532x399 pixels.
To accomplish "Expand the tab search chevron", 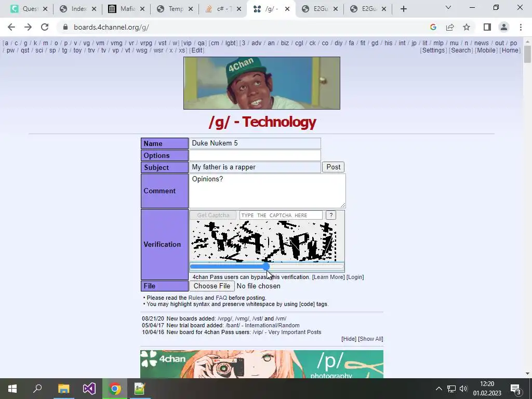I will (448, 7).
